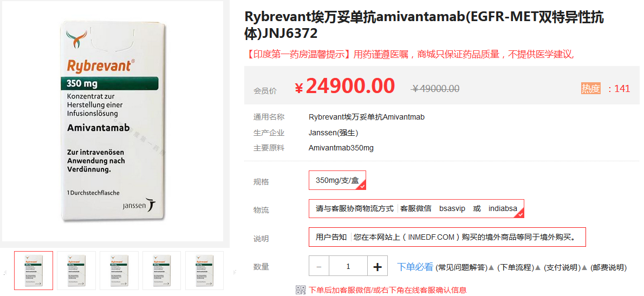Click the orange 热度 popularity badge
This screenshot has width=644, height=296.
pyautogui.click(x=590, y=89)
